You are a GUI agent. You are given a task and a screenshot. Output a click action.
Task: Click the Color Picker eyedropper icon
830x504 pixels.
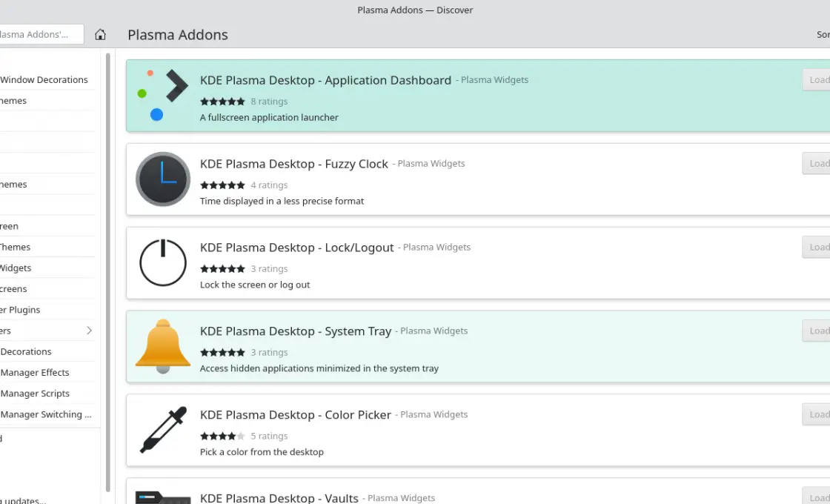(162, 430)
